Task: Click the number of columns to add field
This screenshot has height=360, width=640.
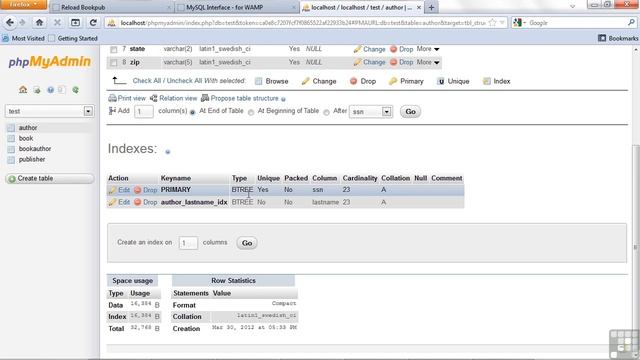Action: (144, 111)
